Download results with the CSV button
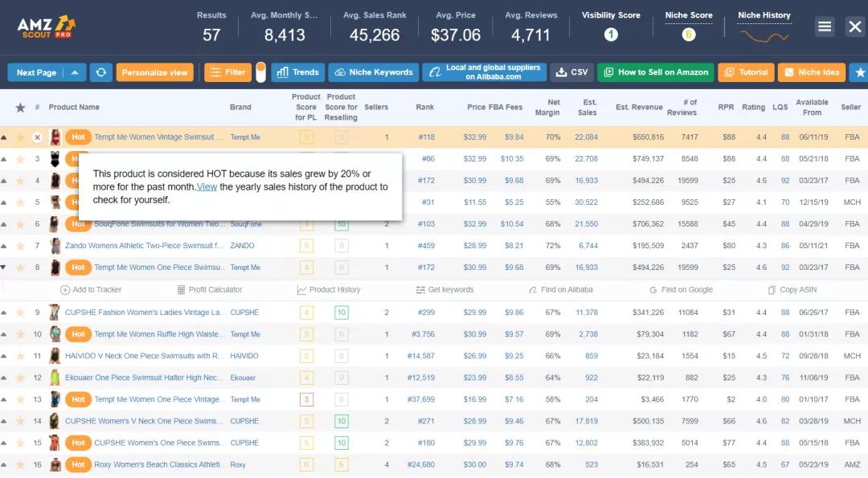Image resolution: width=868 pixels, height=478 pixels. (571, 72)
